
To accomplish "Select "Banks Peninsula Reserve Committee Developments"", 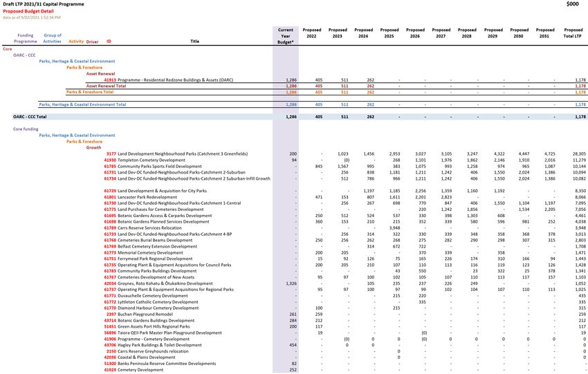I will (x=167, y=364).
